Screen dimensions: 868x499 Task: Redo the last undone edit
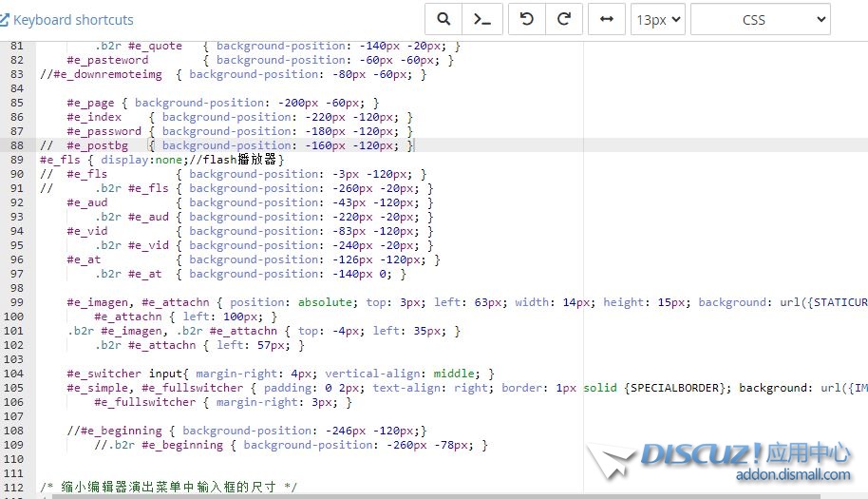click(x=563, y=20)
